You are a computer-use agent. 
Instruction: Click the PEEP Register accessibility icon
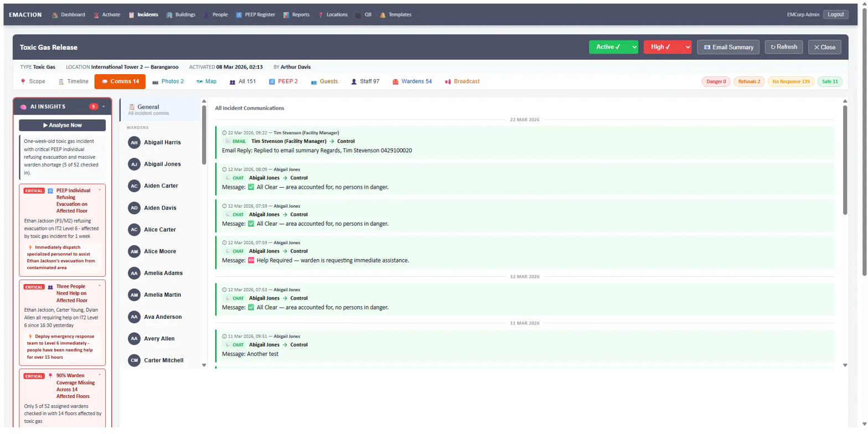point(239,15)
